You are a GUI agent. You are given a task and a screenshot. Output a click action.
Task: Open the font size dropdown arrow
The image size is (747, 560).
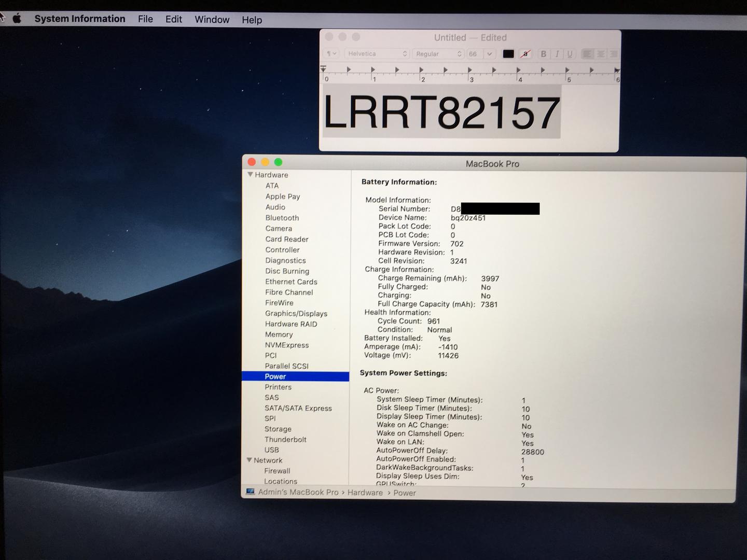tap(489, 54)
